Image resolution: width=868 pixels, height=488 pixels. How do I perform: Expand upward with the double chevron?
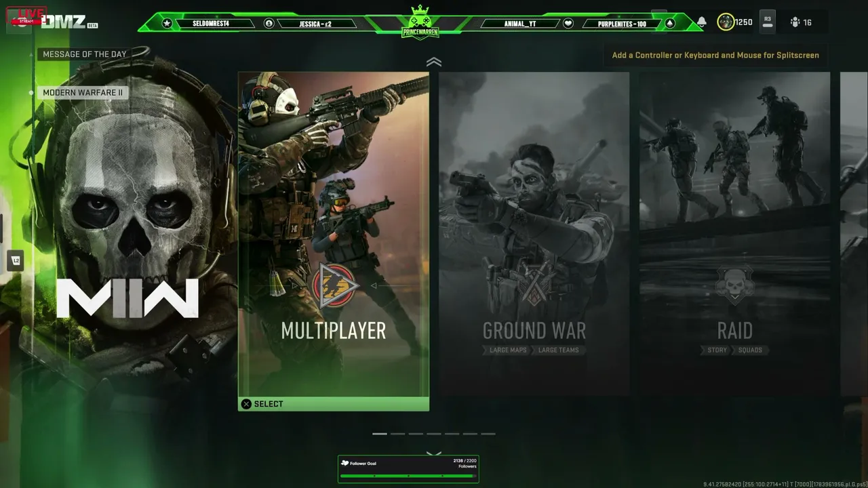click(x=434, y=62)
